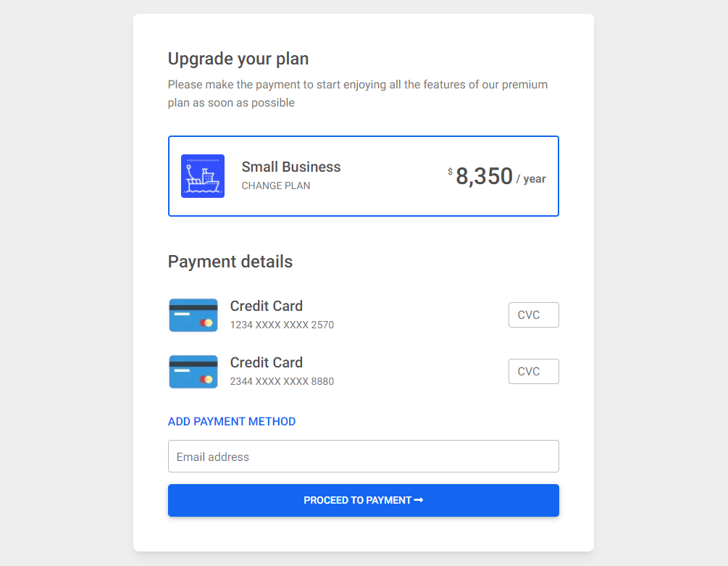The width and height of the screenshot is (728, 566).
Task: Click the Small Business plan name
Action: (290, 167)
